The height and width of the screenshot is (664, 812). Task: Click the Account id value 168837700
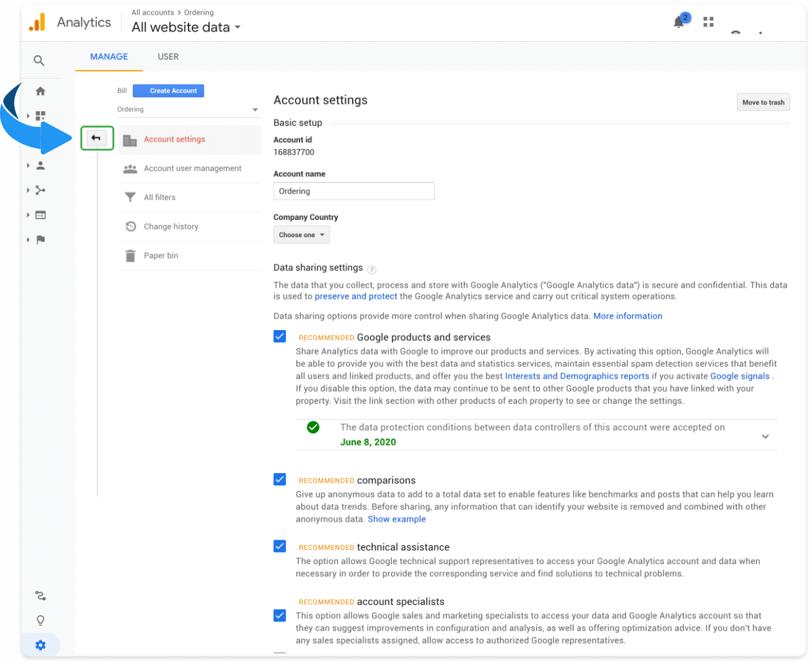pyautogui.click(x=294, y=153)
